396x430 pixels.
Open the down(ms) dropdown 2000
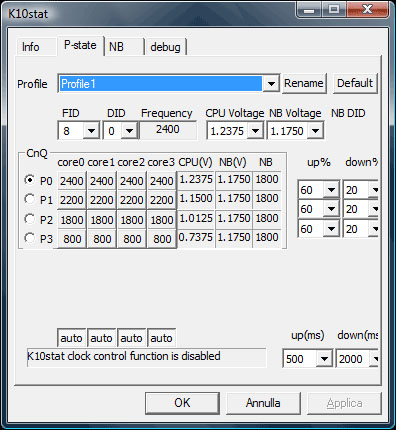[x=375, y=359]
